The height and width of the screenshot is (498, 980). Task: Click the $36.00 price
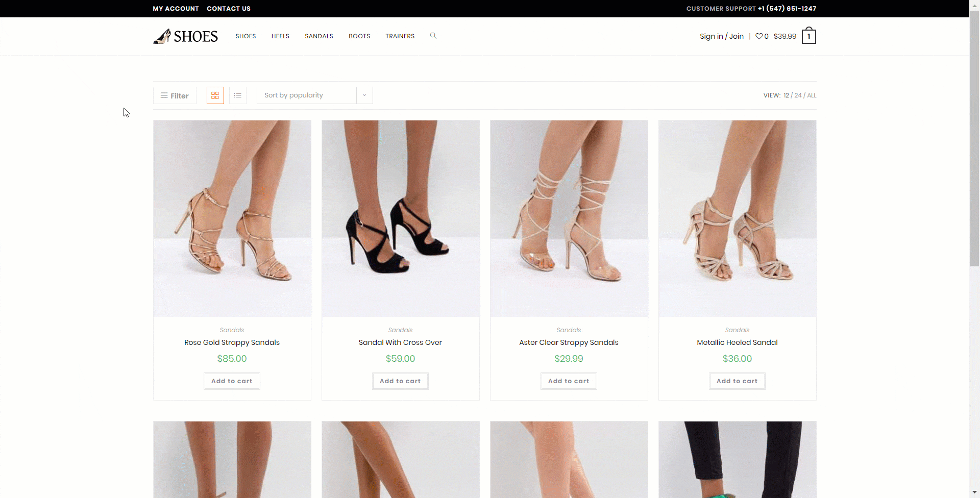pyautogui.click(x=738, y=359)
